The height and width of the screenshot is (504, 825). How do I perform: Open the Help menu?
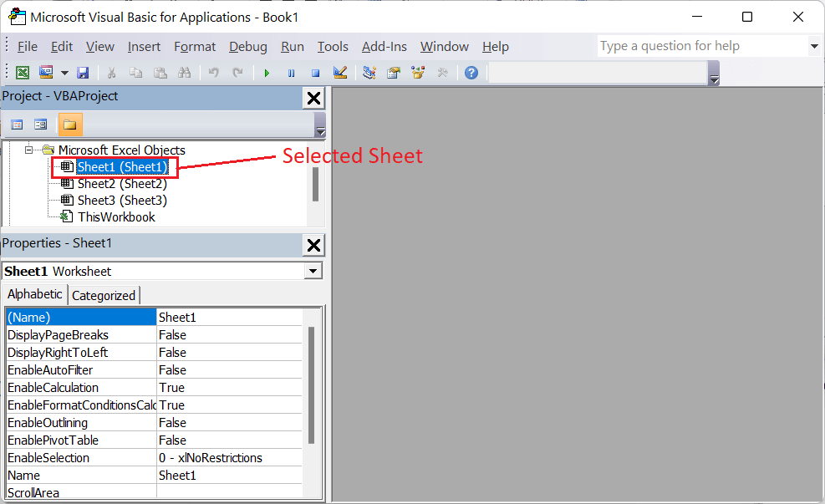coord(495,47)
